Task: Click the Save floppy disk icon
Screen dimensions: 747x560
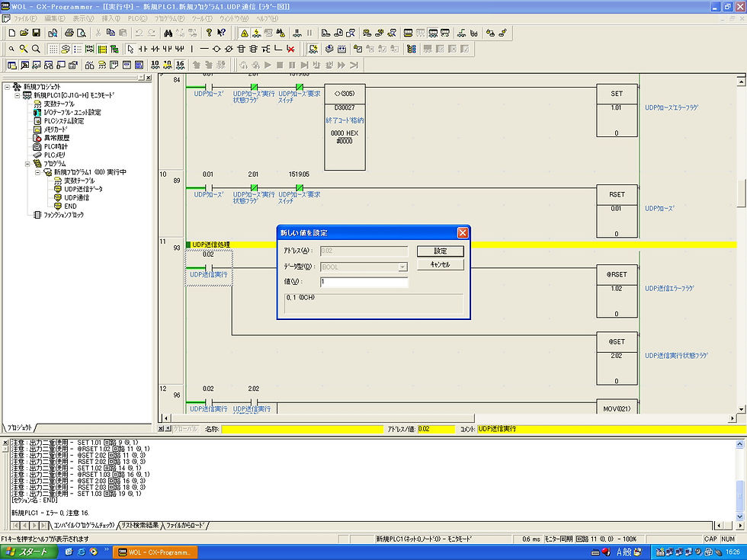Action: 37,33
